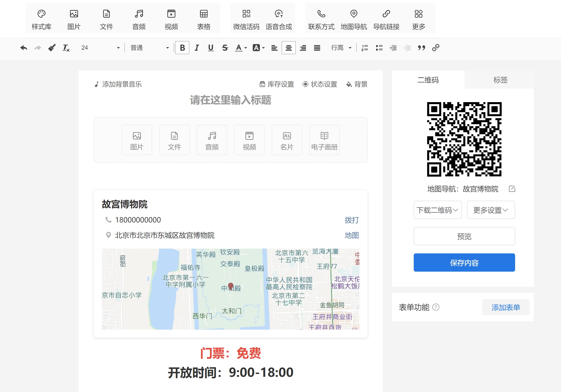The width and height of the screenshot is (561, 392).
Task: Clear text formatting
Action: pyautogui.click(x=66, y=48)
